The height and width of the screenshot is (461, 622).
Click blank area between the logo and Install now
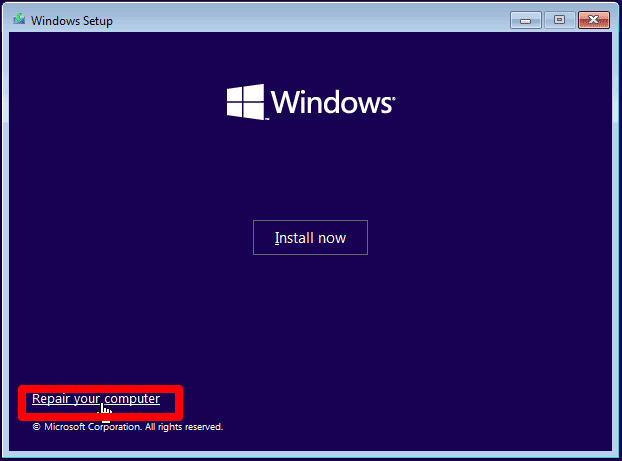coord(310,170)
